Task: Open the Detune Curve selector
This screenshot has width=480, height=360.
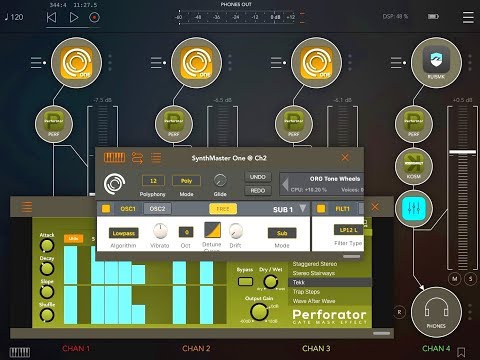Action: point(212,230)
